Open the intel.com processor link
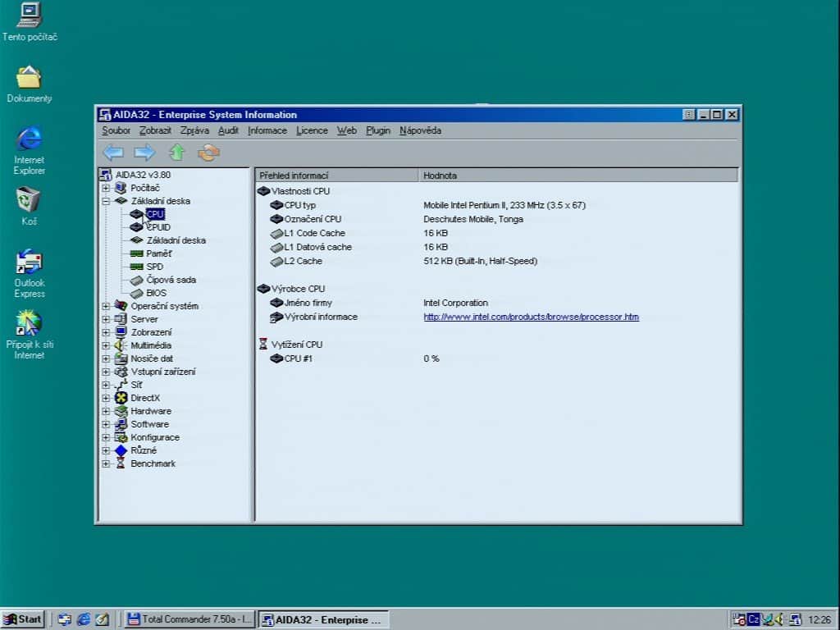The image size is (840, 630). click(x=531, y=317)
